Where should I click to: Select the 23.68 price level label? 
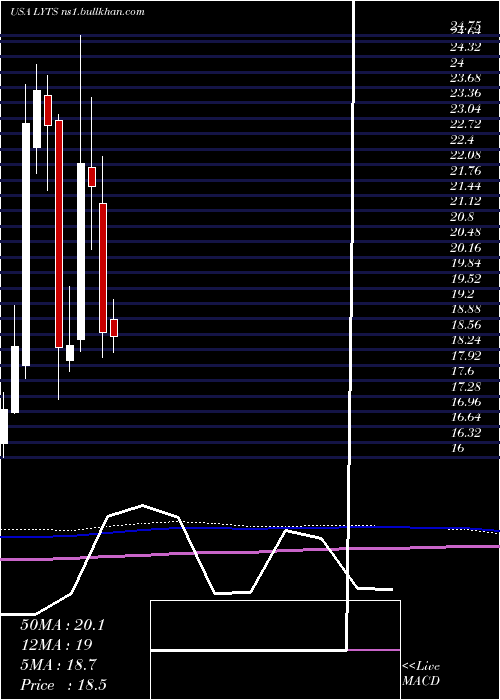(x=466, y=78)
